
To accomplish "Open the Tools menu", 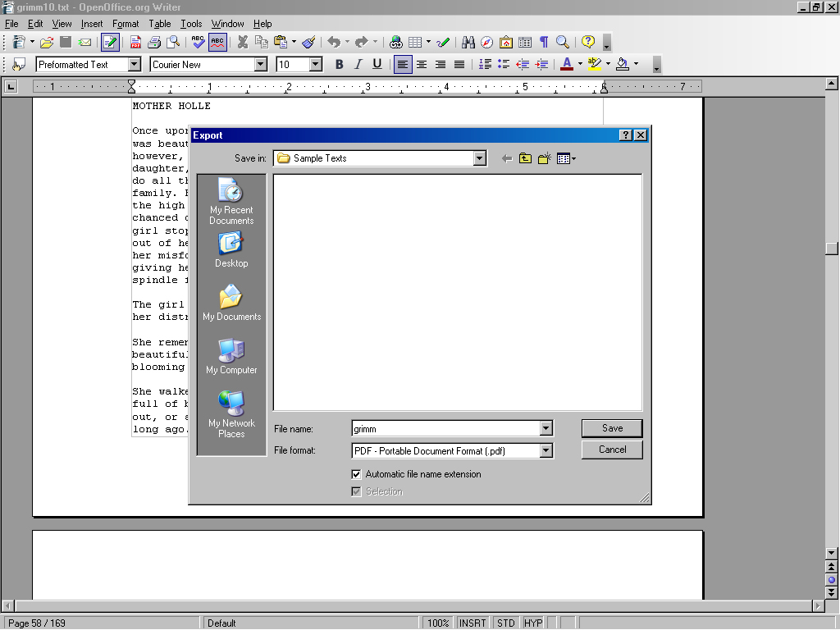I will pyautogui.click(x=190, y=24).
